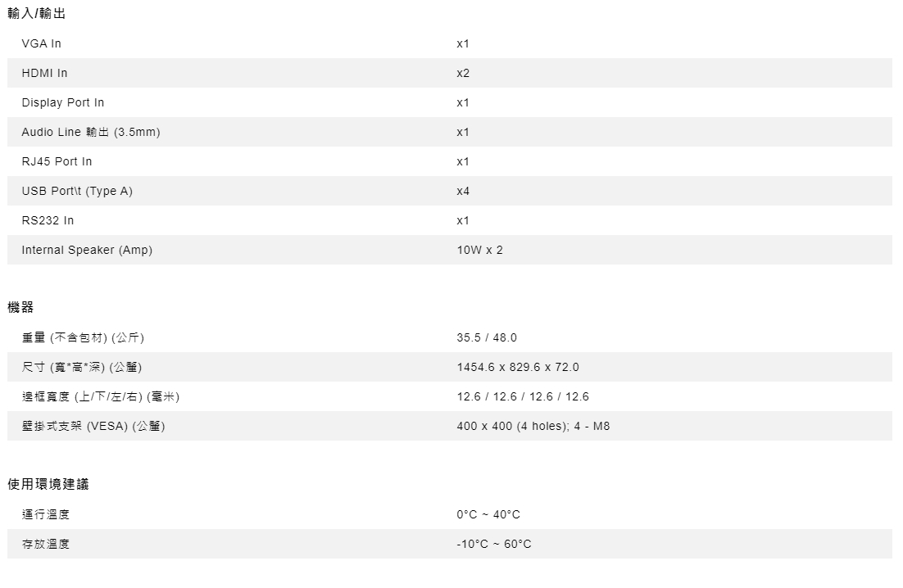This screenshot has width=903, height=588.
Task: Select the HDMI In specification row
Action: 450,73
